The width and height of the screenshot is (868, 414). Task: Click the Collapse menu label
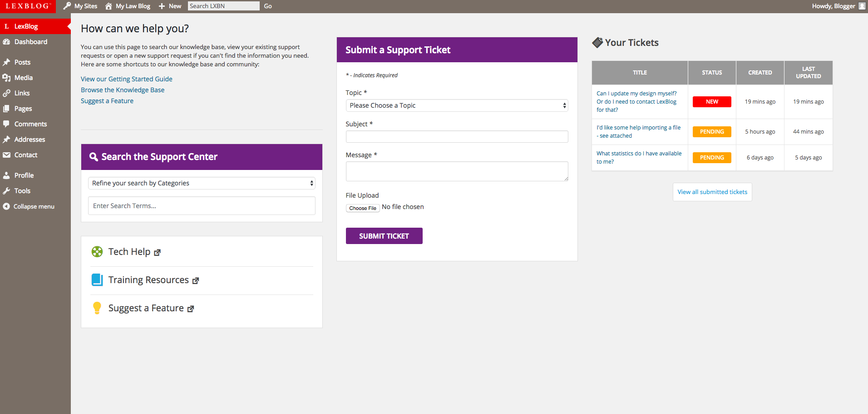click(34, 206)
